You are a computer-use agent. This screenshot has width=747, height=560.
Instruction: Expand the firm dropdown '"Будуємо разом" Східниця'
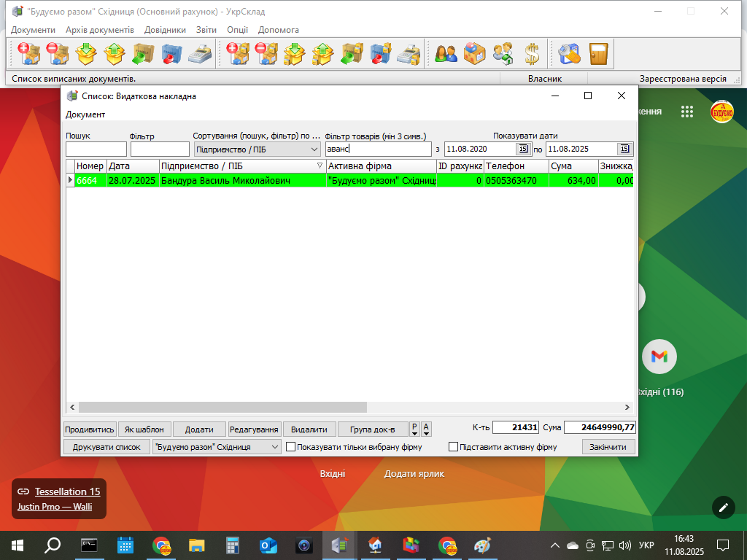[x=274, y=447]
